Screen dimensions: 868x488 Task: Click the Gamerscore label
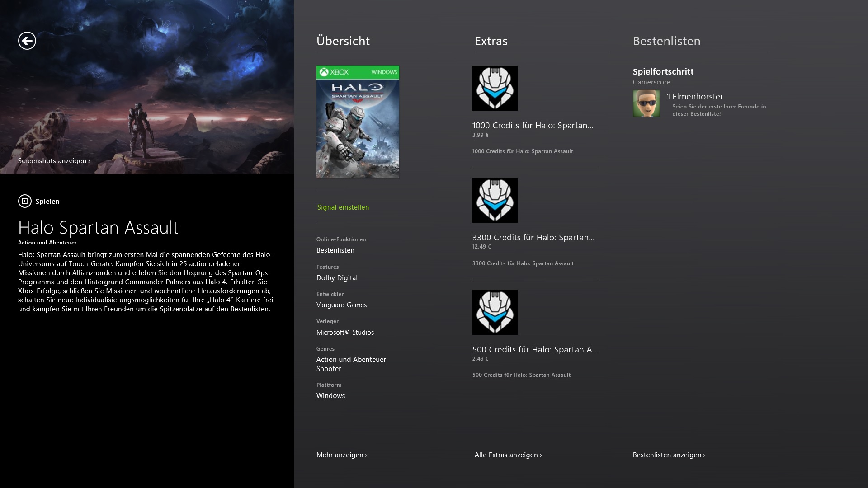(651, 82)
